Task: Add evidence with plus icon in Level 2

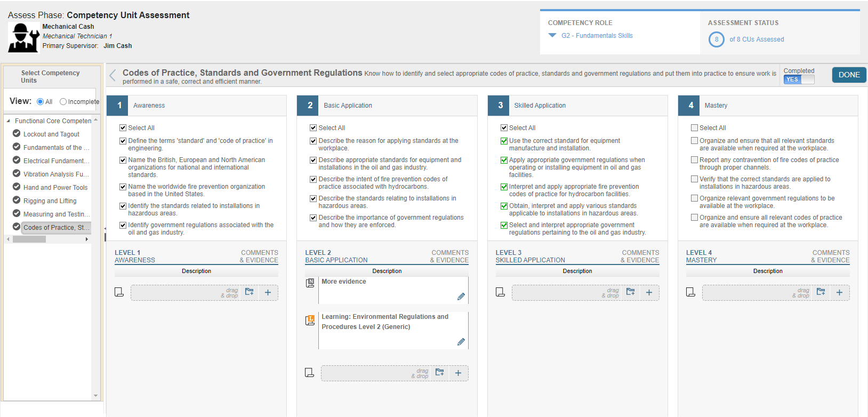Action: (459, 373)
